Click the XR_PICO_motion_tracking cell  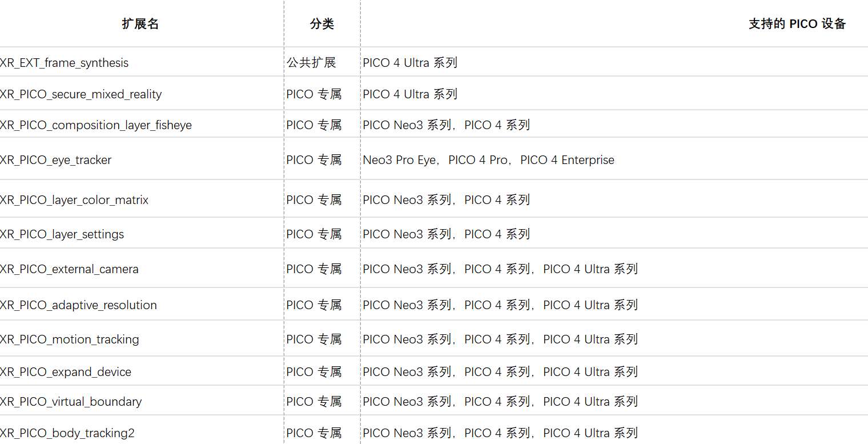pyautogui.click(x=70, y=339)
